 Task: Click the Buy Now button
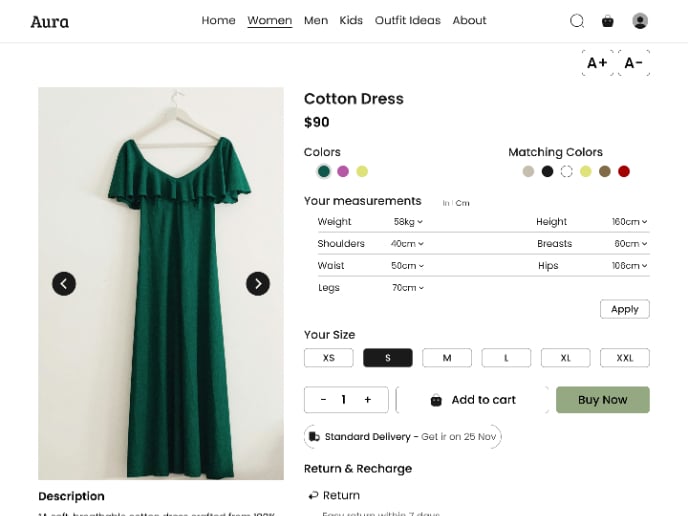(x=603, y=400)
